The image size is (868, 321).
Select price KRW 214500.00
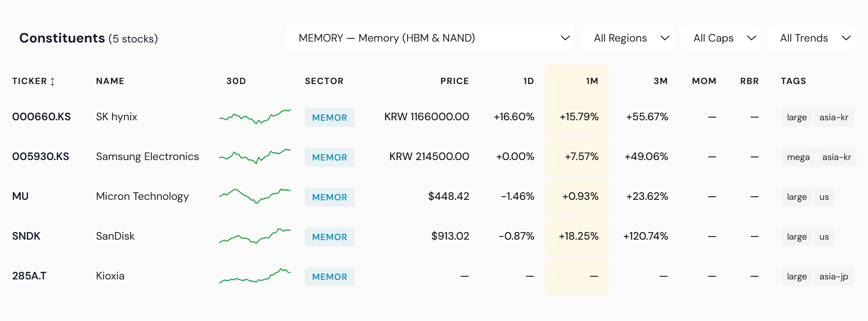[429, 156]
